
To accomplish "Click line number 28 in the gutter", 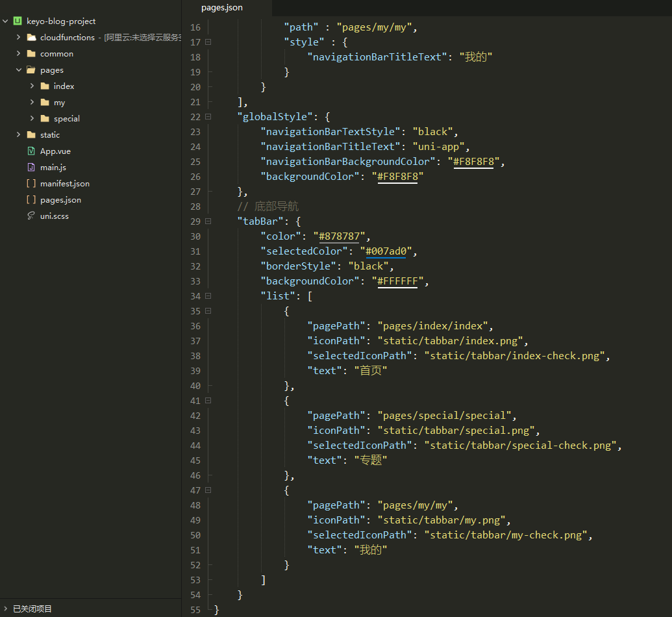I will point(195,207).
